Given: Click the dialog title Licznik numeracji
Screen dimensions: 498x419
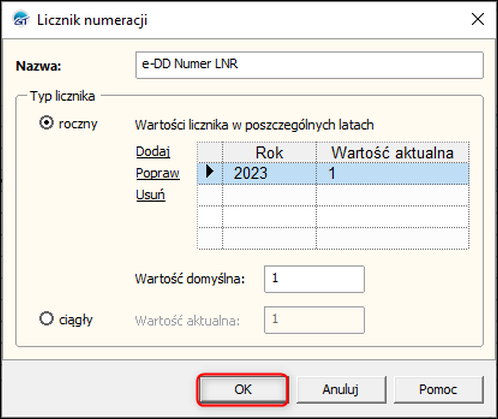Looking at the screenshot, I should (92, 20).
